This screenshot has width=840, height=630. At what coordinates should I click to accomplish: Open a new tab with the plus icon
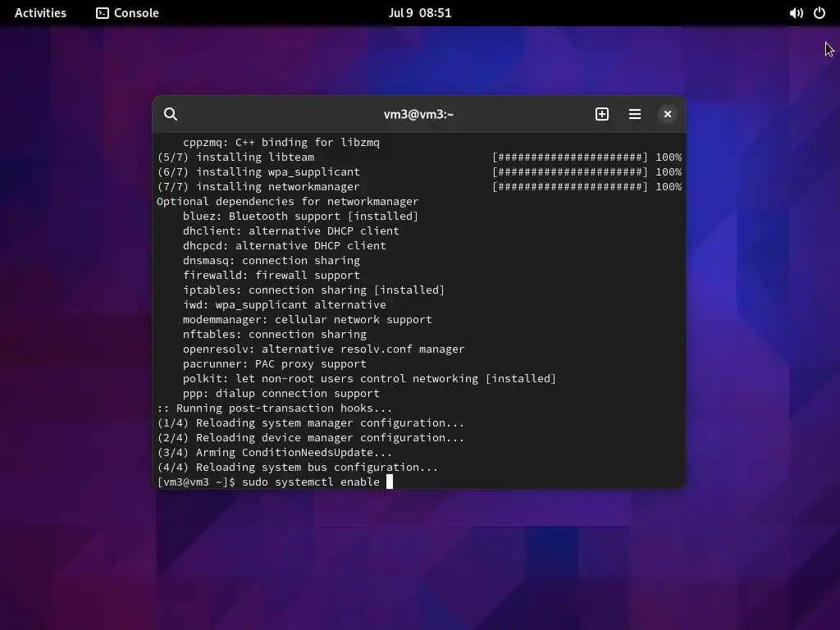tap(602, 114)
